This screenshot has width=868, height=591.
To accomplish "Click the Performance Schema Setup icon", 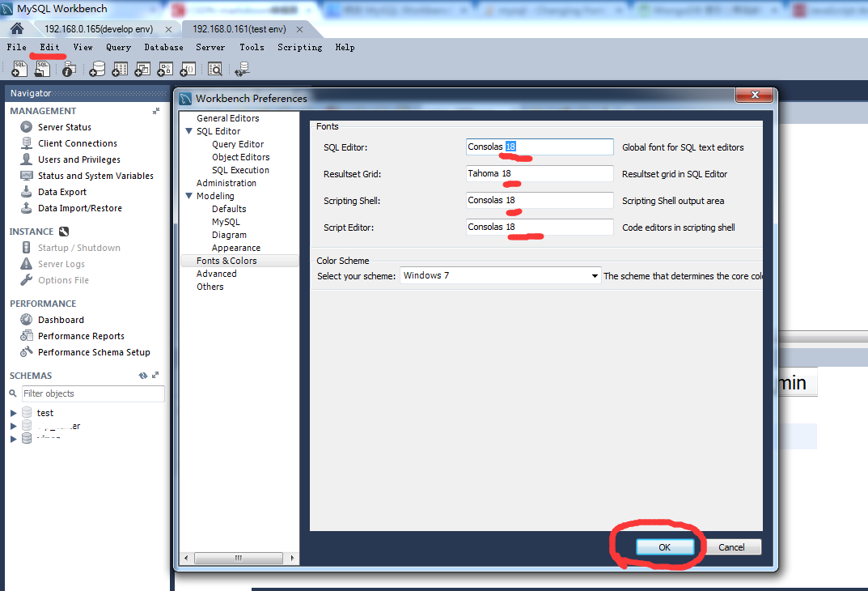I will pos(26,351).
